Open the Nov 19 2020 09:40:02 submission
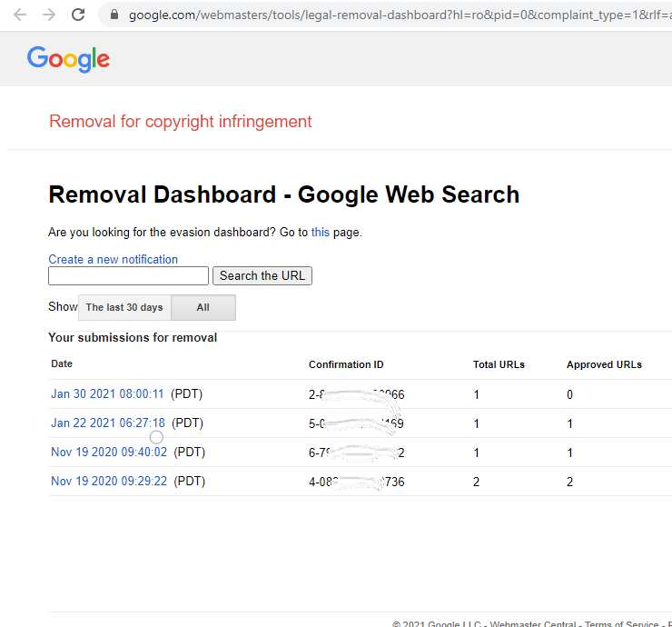Screen dimensions: 672x627 109,452
